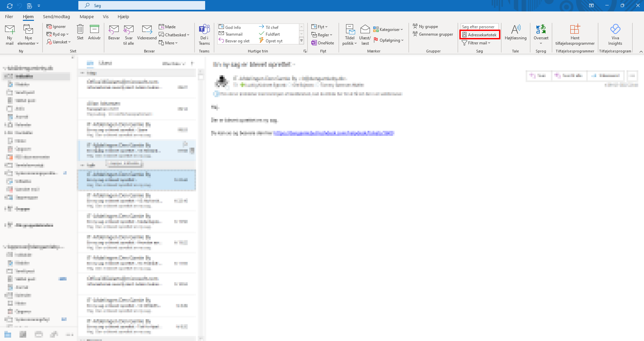Run the Teammail quick step
The width and height of the screenshot is (644, 341).
point(231,34)
